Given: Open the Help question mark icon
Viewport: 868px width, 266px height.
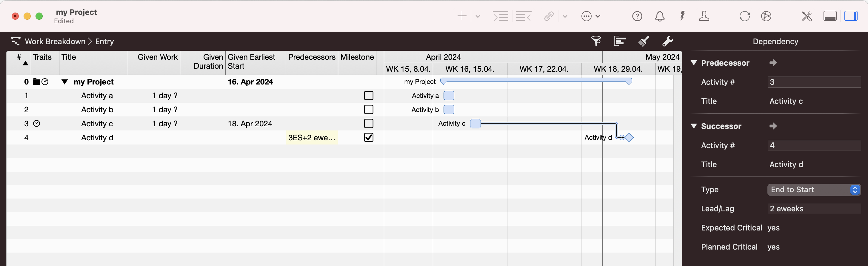Looking at the screenshot, I should point(637,16).
